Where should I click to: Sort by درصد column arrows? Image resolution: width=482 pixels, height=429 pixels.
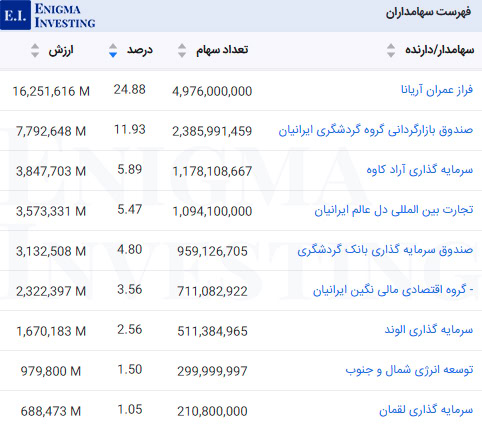coord(113,50)
